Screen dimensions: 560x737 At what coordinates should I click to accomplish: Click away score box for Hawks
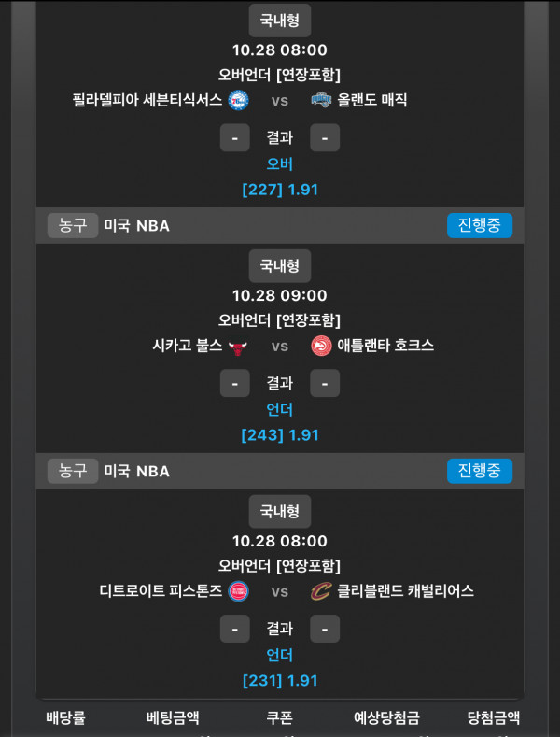(x=325, y=384)
